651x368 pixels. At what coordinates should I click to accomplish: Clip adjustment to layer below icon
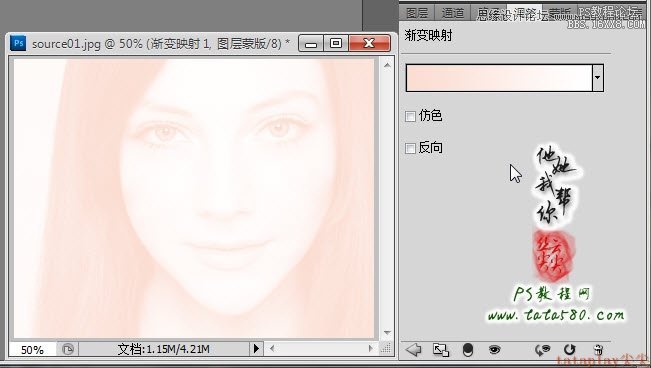point(468,350)
